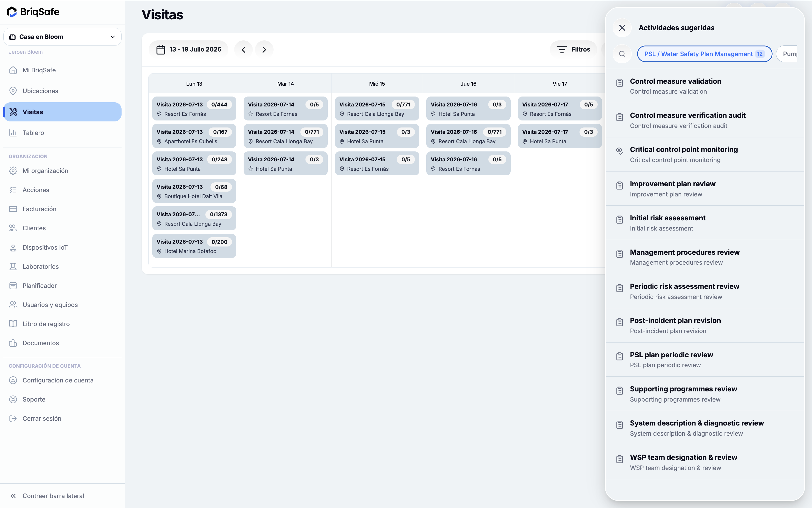Go to the previous week
The image size is (812, 508).
coord(244,49)
